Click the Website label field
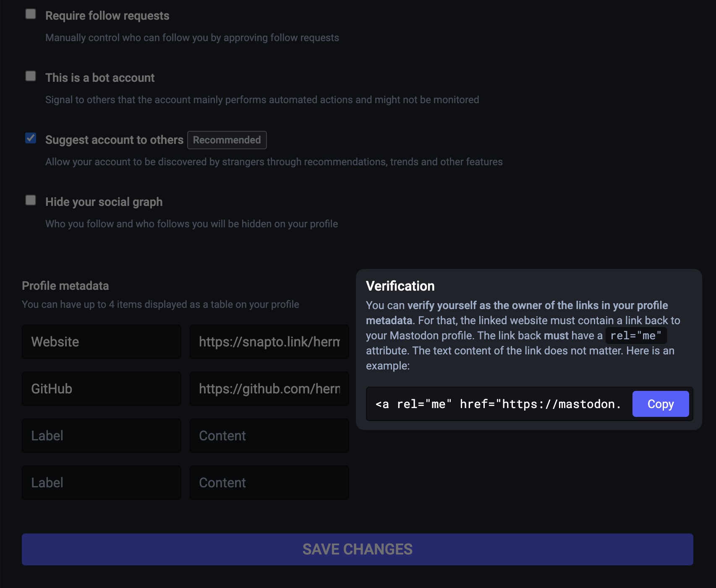The width and height of the screenshot is (716, 588). [101, 341]
